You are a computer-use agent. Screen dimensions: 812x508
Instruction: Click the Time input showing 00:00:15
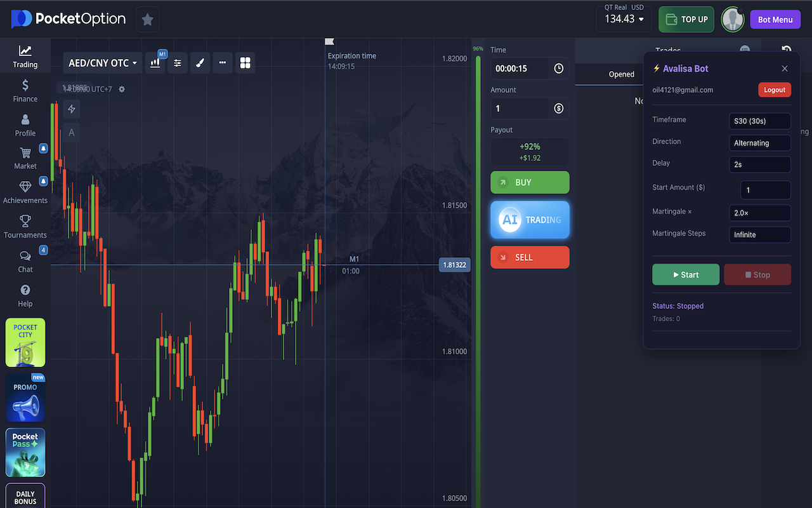520,69
